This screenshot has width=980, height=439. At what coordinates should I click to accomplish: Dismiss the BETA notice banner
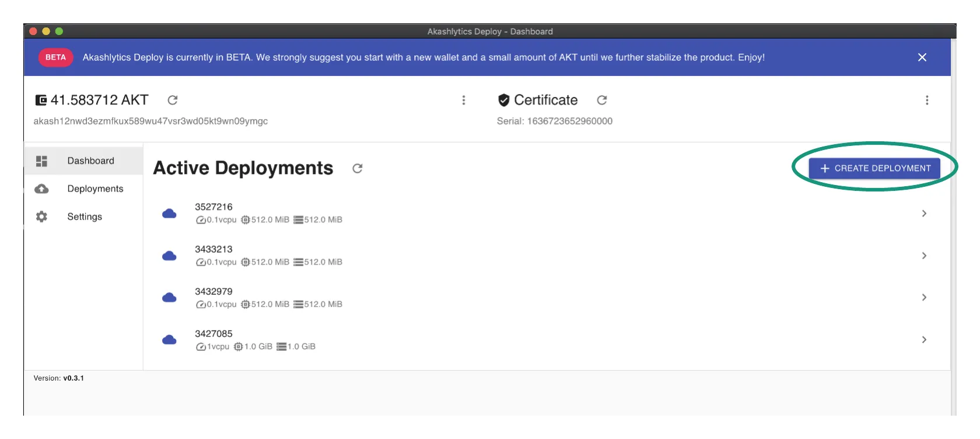[x=922, y=57]
